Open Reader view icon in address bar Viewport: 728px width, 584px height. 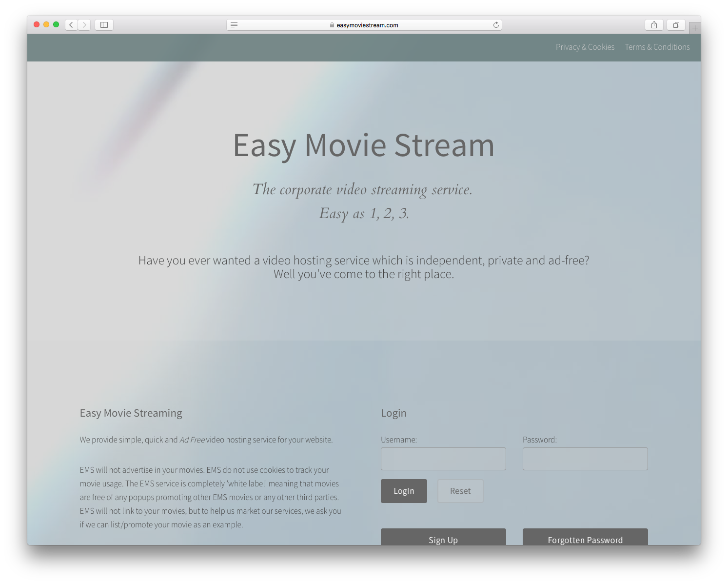click(x=234, y=25)
